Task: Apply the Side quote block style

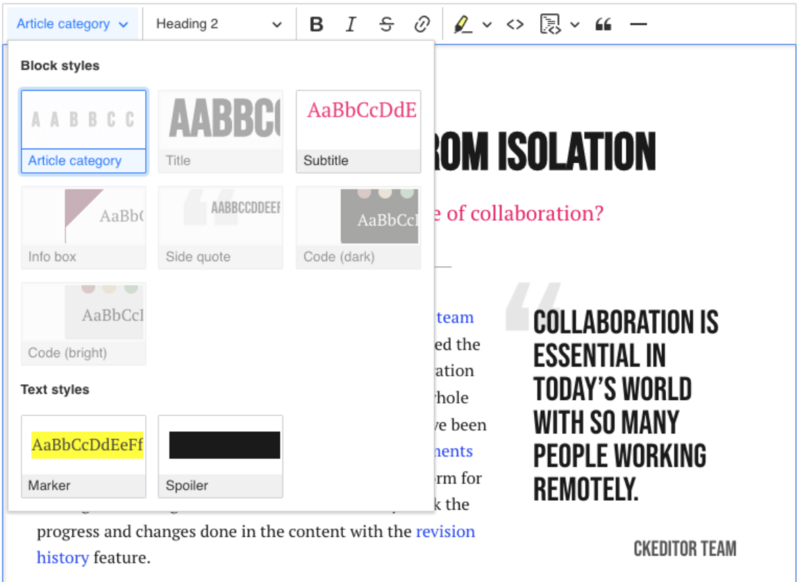Action: pyautogui.click(x=220, y=227)
